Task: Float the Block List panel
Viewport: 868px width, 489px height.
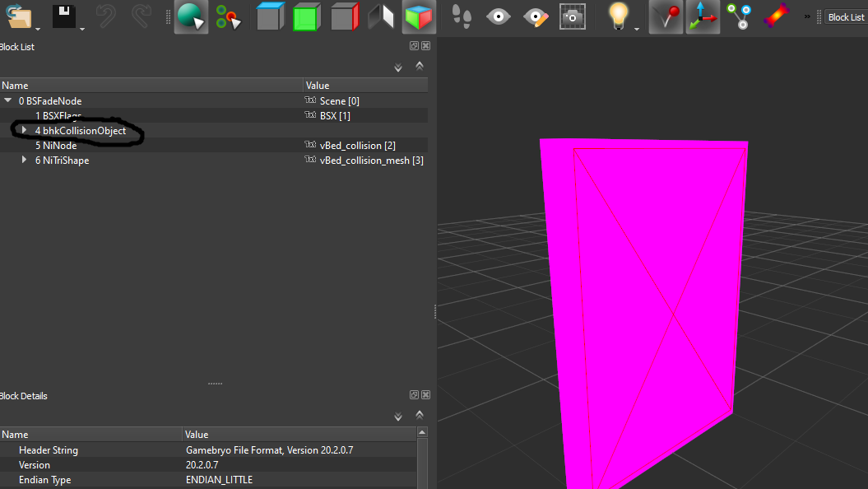Action: [414, 46]
